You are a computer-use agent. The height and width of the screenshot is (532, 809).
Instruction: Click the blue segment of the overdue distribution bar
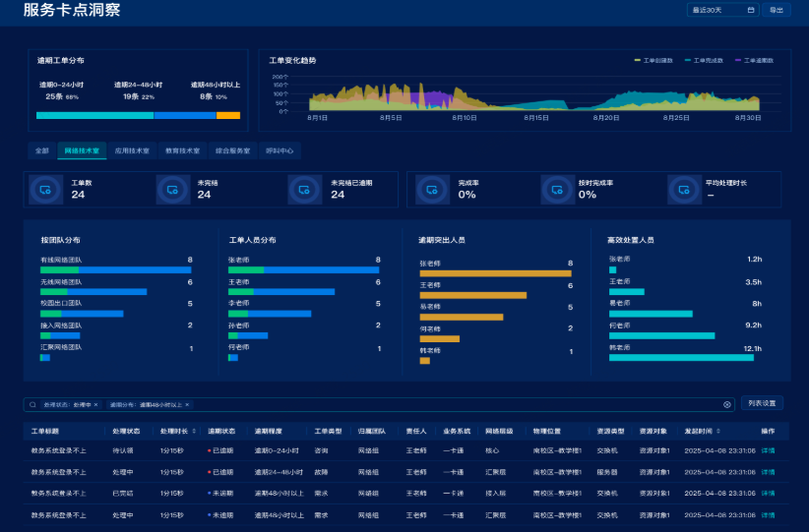click(185, 115)
